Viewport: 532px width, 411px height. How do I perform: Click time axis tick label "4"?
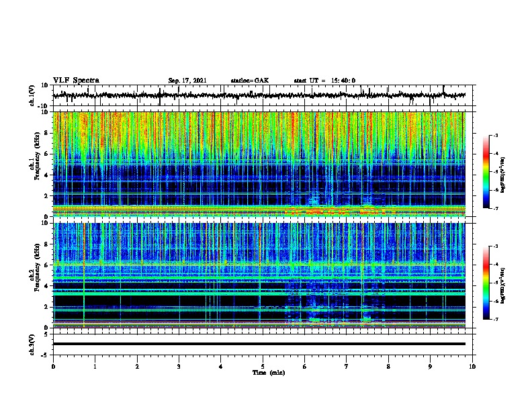click(221, 367)
